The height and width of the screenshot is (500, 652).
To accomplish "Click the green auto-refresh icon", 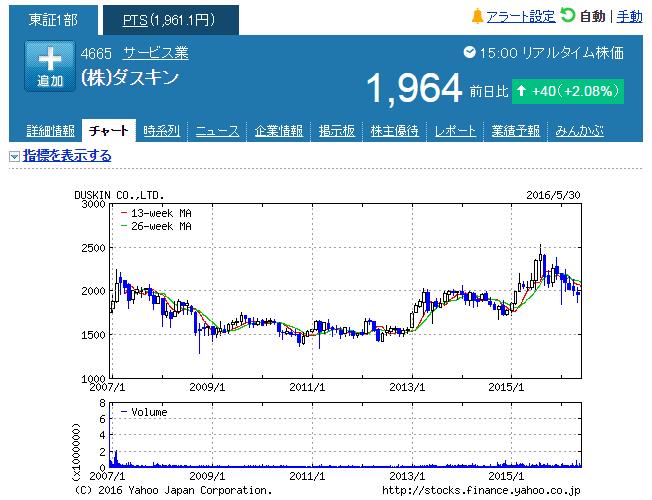I will 568,15.
